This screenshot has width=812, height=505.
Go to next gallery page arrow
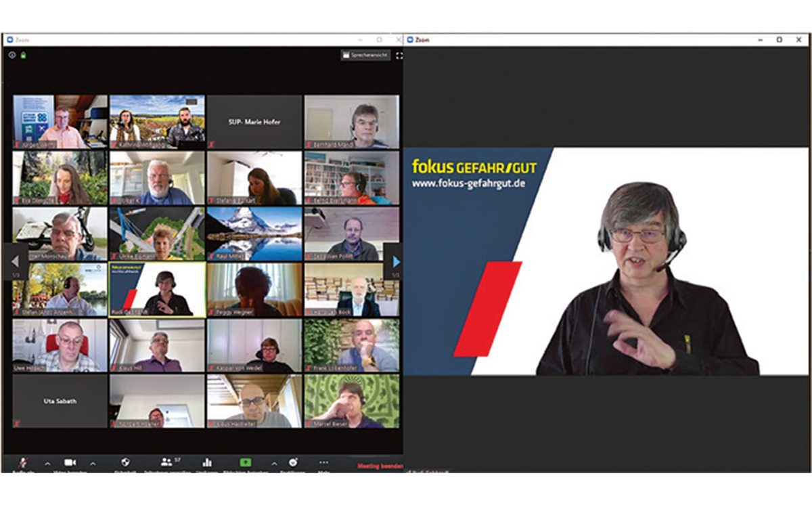[x=396, y=261]
